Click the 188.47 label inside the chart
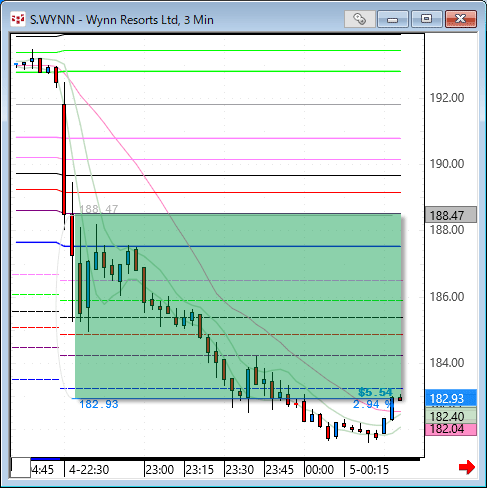Viewport: 487px width, 488px height. click(x=99, y=209)
